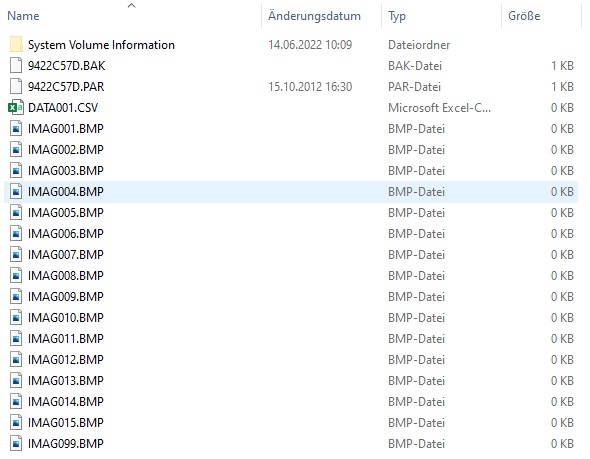Select the file name IMAG005.BMP
The height and width of the screenshot is (459, 590).
66,213
